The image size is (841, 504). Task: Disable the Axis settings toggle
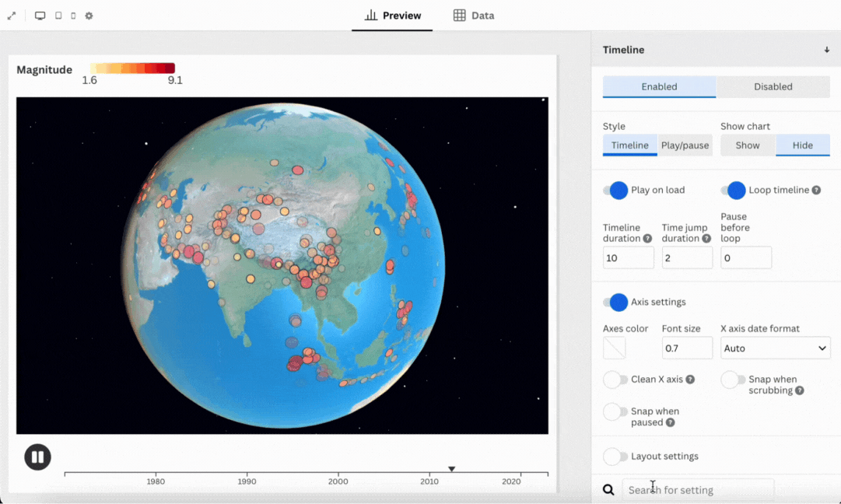tap(615, 302)
